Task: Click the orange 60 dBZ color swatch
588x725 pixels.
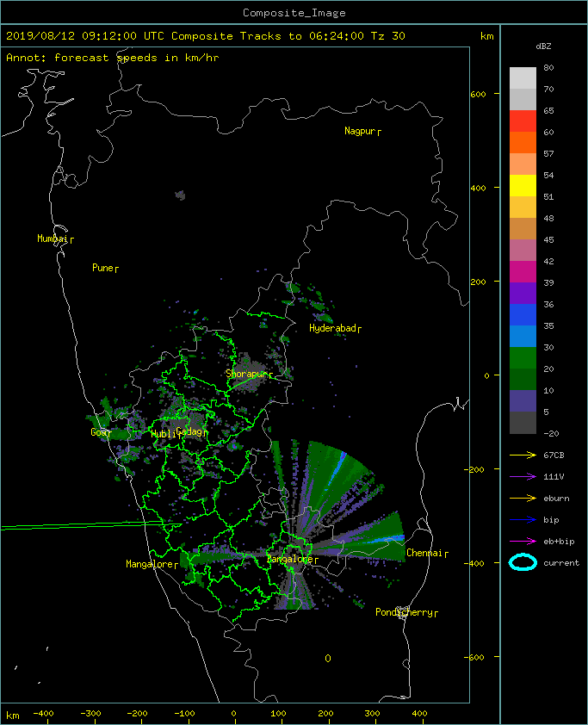Action: click(x=523, y=142)
